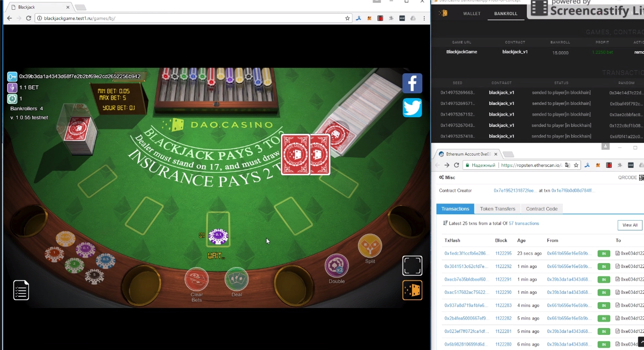Click the orange dice icon in game
The width and height of the screenshot is (644, 350).
(x=412, y=290)
